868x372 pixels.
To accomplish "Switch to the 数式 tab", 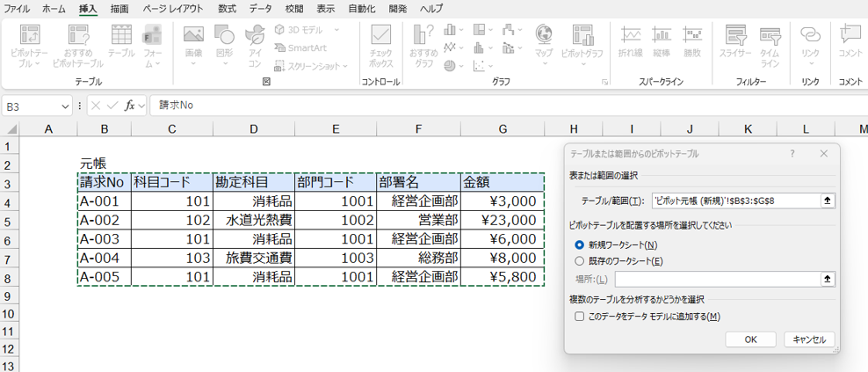I will [x=227, y=9].
